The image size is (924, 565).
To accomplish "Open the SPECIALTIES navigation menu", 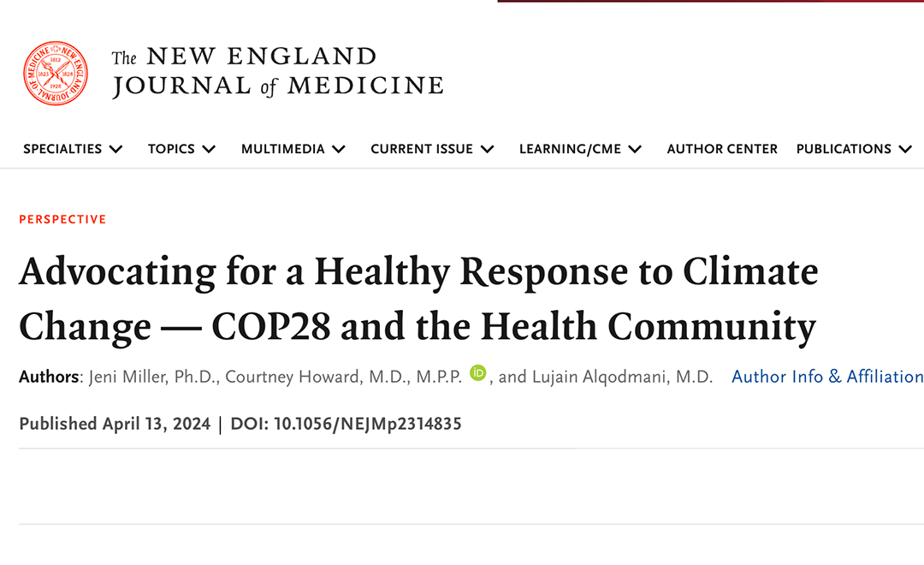I will 63,148.
